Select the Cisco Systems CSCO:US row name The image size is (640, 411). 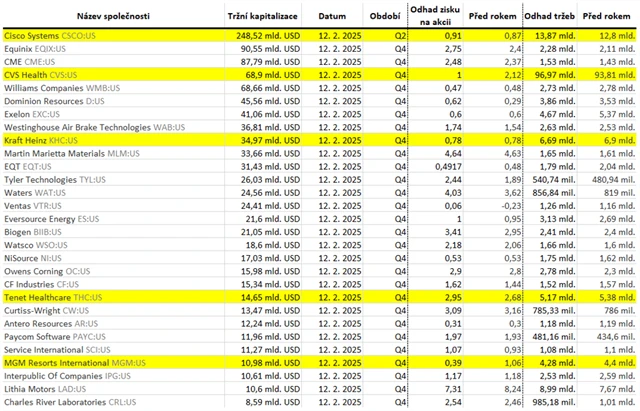pos(50,36)
